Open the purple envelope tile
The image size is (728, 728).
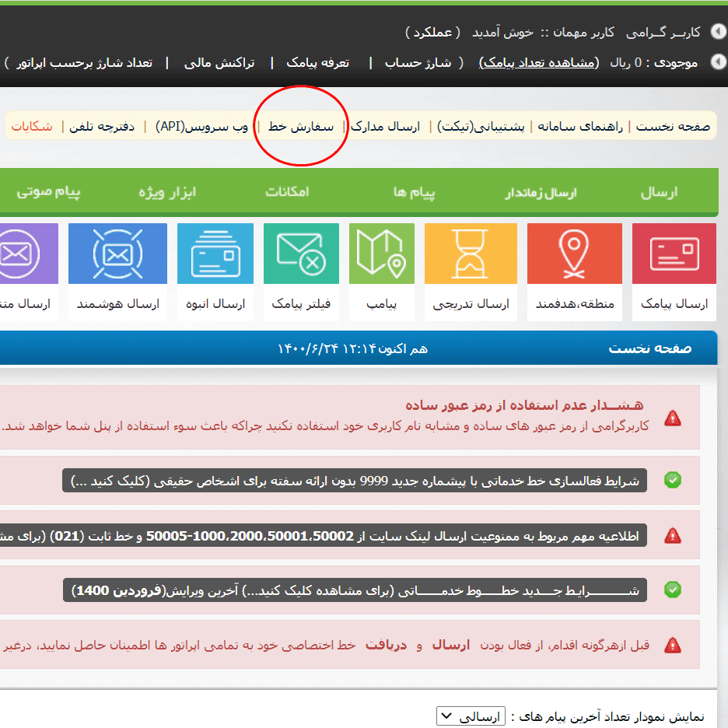[x=29, y=254]
